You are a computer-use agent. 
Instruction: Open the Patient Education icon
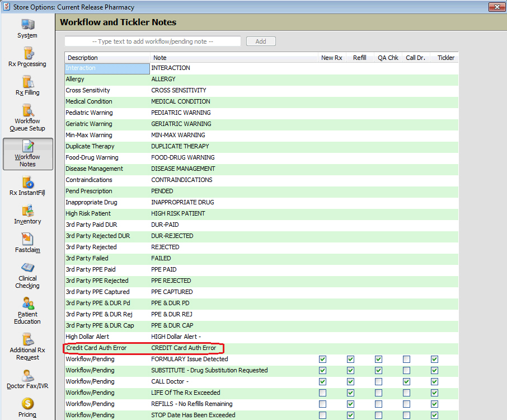click(x=27, y=304)
